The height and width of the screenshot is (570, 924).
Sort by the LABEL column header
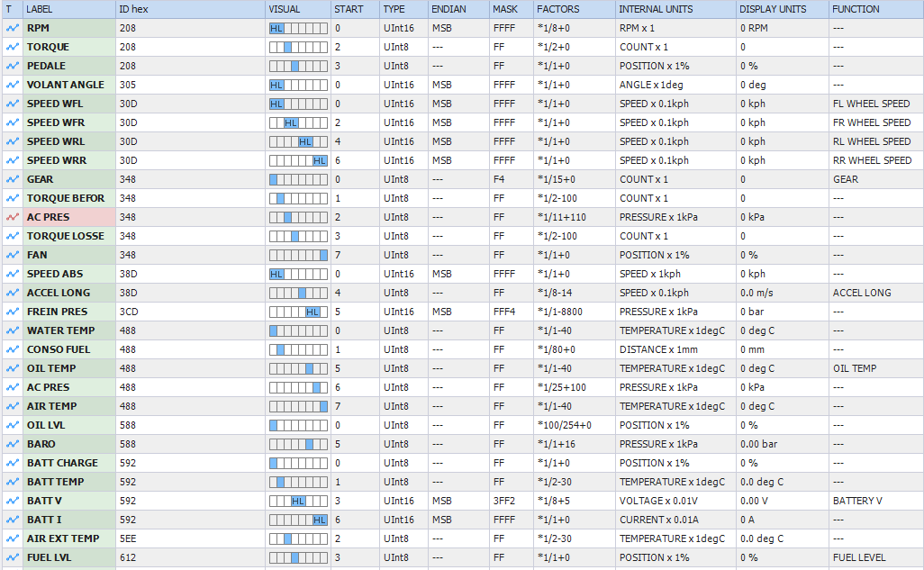coord(69,9)
